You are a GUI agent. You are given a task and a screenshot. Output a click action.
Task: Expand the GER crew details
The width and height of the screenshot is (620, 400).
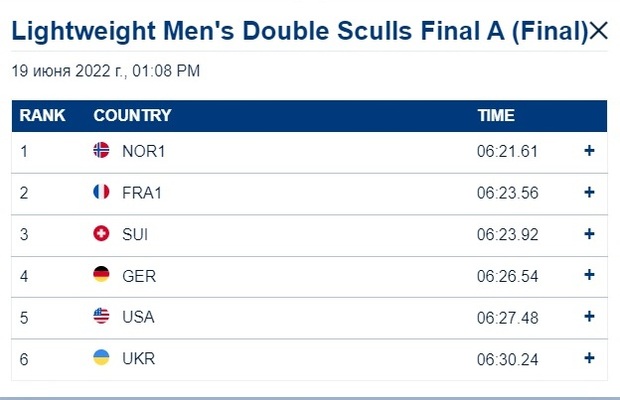point(589,275)
